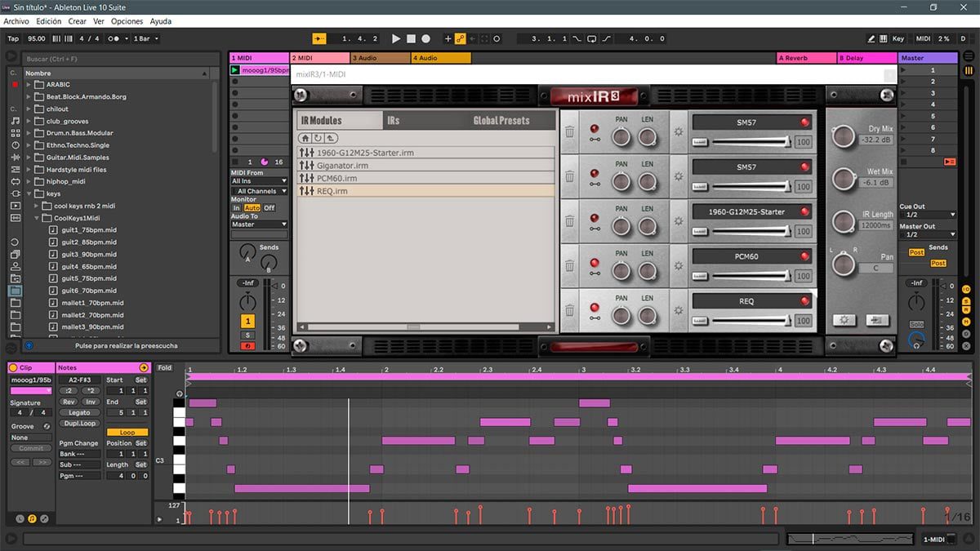The height and width of the screenshot is (551, 980).
Task: Click the Tap tempo button
Action: (13, 38)
